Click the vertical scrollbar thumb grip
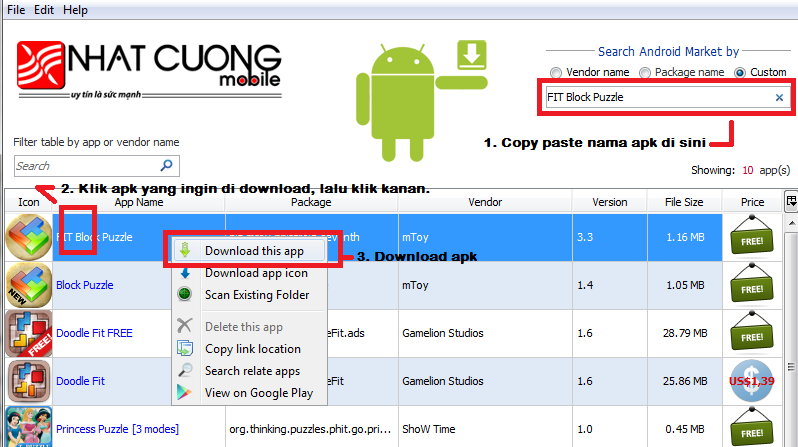798x447 pixels. pyautogui.click(x=791, y=367)
